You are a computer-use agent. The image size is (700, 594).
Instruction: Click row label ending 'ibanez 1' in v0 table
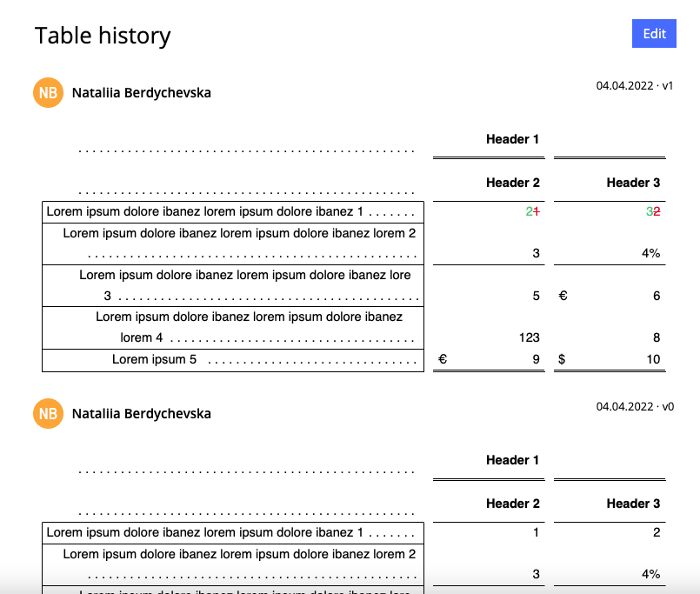[x=232, y=533]
